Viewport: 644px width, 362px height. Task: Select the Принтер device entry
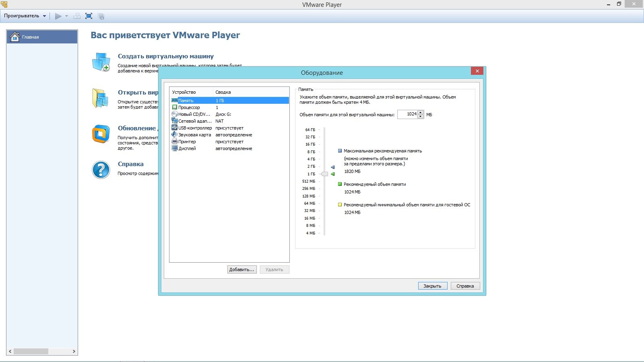point(187,142)
